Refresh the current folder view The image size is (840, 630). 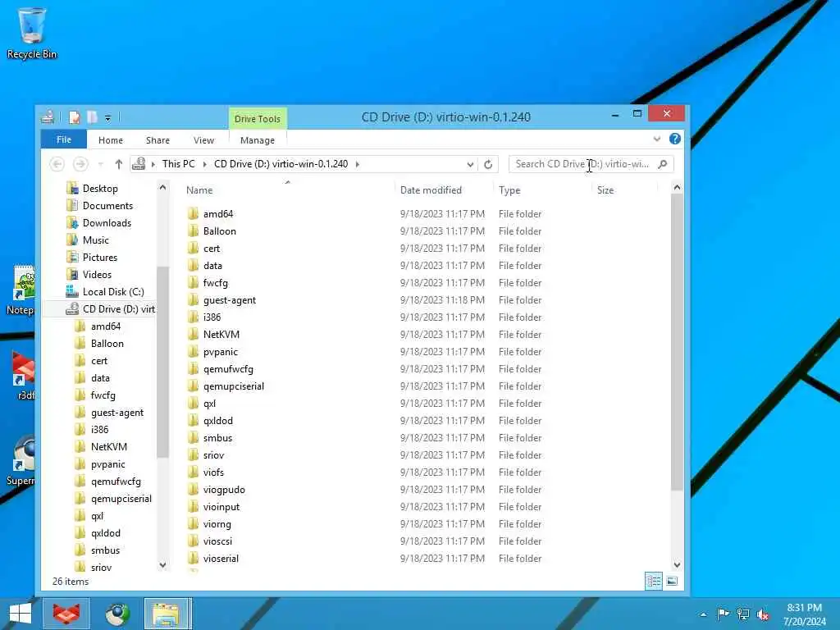point(488,164)
